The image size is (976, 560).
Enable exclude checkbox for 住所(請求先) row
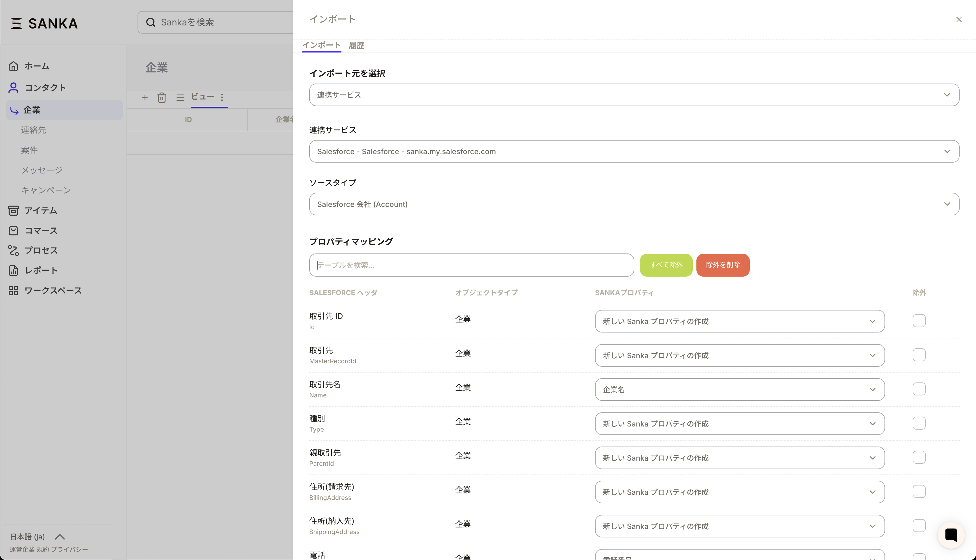pos(919,491)
